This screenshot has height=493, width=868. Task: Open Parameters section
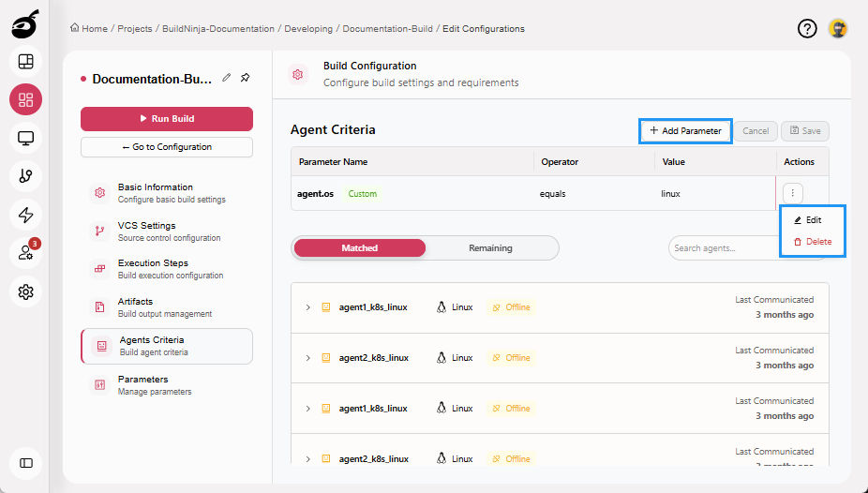167,385
